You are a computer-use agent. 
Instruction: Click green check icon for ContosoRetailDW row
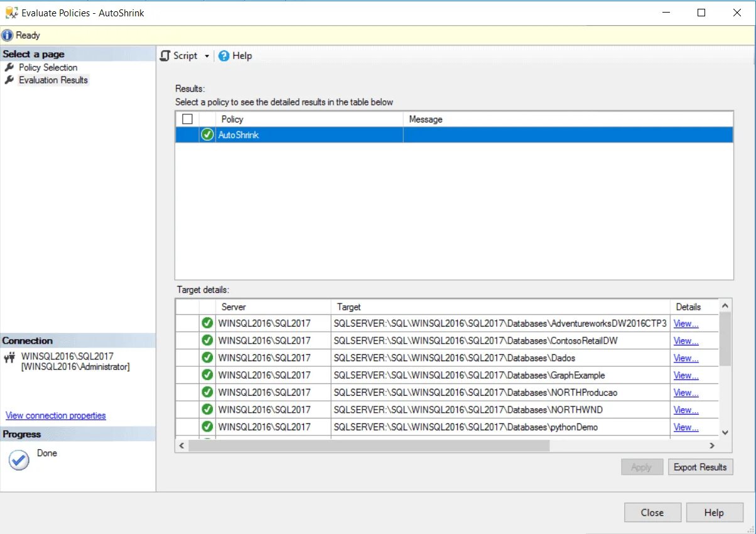click(x=207, y=340)
